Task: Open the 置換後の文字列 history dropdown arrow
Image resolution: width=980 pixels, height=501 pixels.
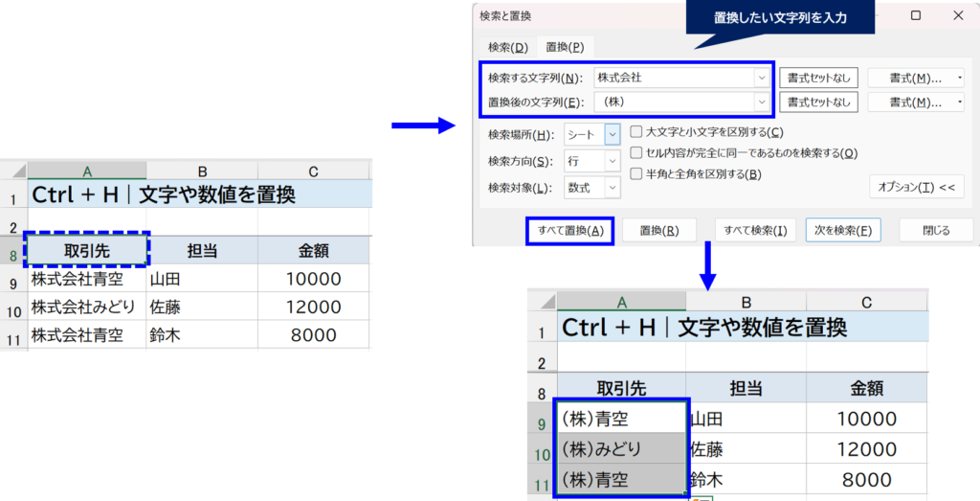Action: point(762,102)
